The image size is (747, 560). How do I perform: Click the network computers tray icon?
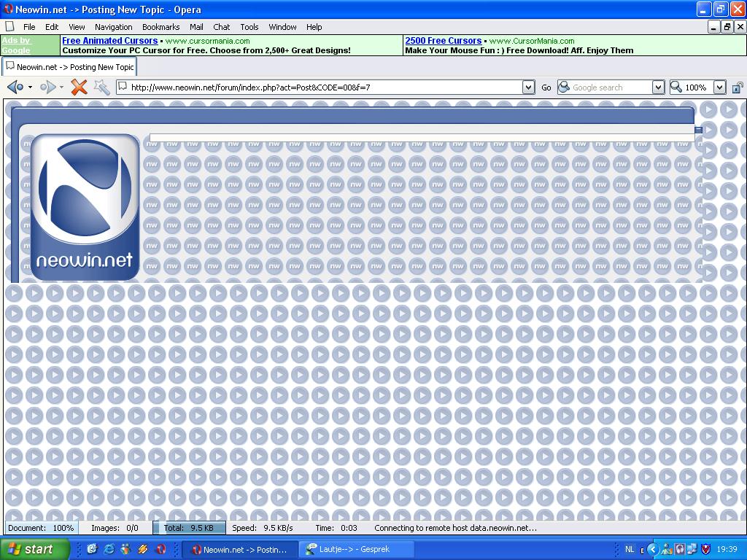pos(692,550)
